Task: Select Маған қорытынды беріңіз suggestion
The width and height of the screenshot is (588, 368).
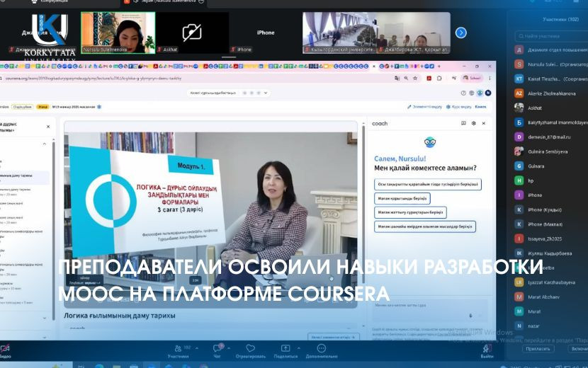Action: tap(402, 198)
